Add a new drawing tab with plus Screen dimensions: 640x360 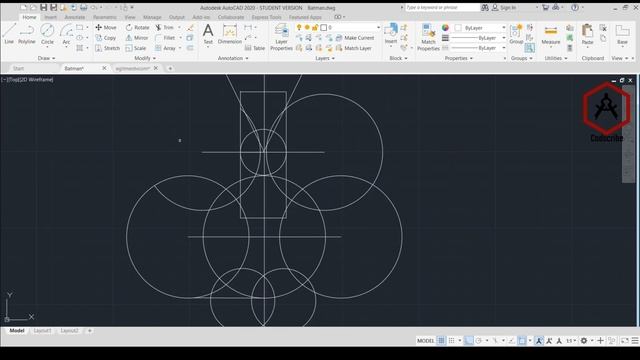click(170, 68)
